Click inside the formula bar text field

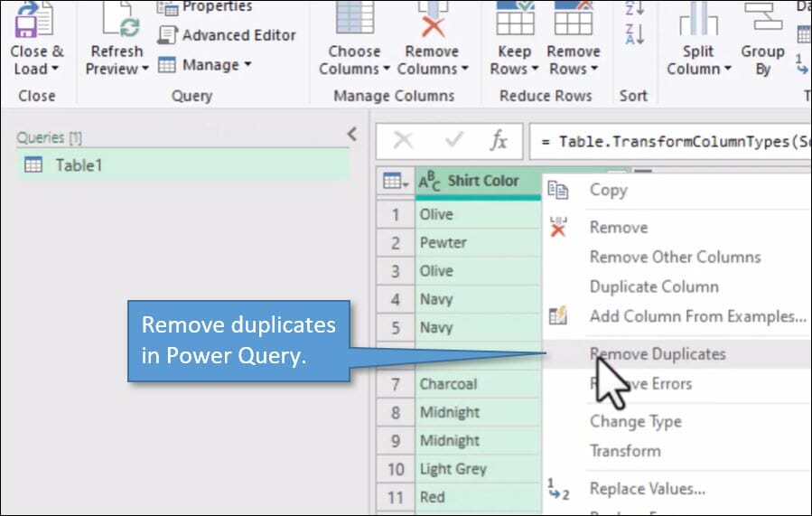pos(668,141)
